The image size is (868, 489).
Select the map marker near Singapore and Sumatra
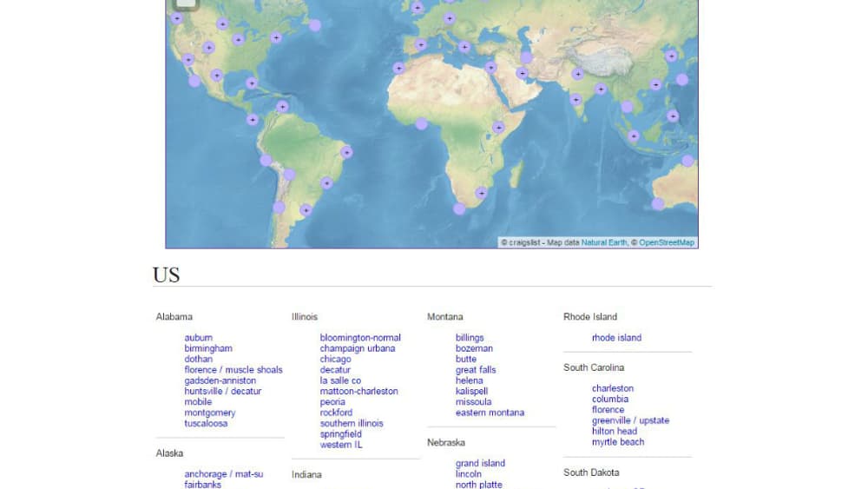point(634,135)
